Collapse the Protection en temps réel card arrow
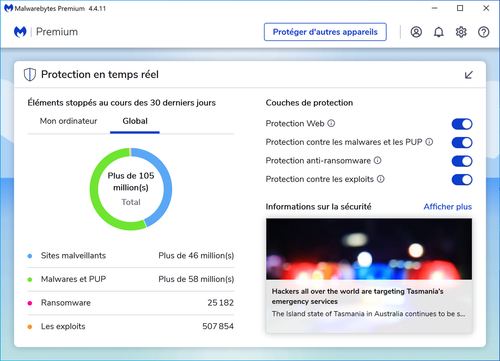The height and width of the screenshot is (361, 500). point(469,75)
